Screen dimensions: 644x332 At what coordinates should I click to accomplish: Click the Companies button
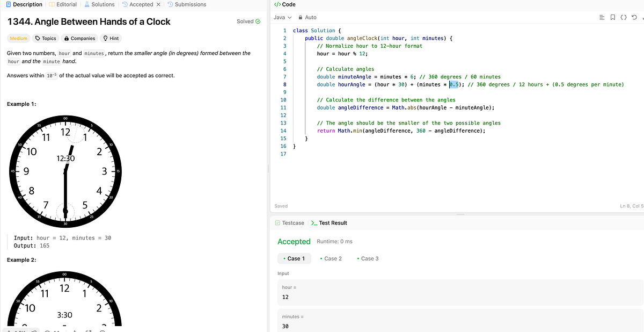coord(79,38)
